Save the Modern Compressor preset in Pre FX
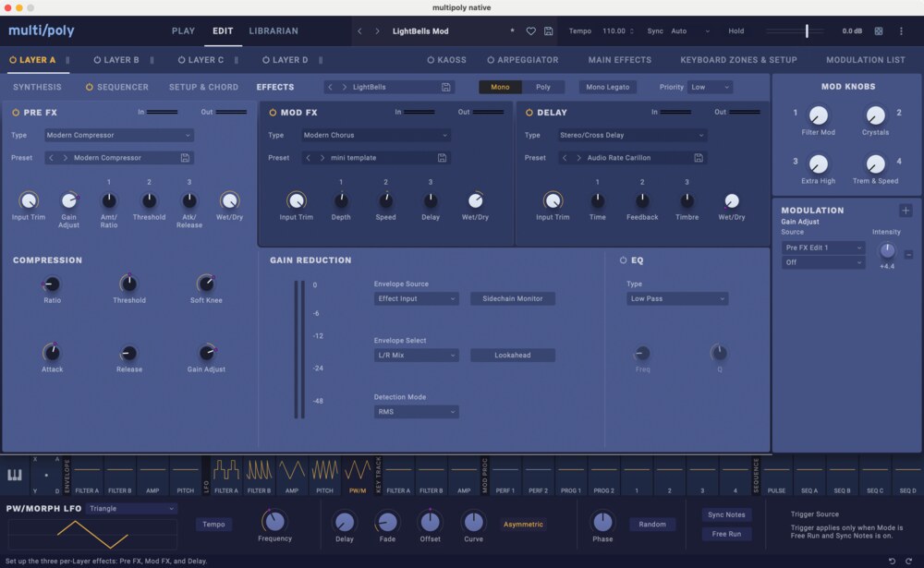The width and height of the screenshot is (924, 568). [185, 158]
